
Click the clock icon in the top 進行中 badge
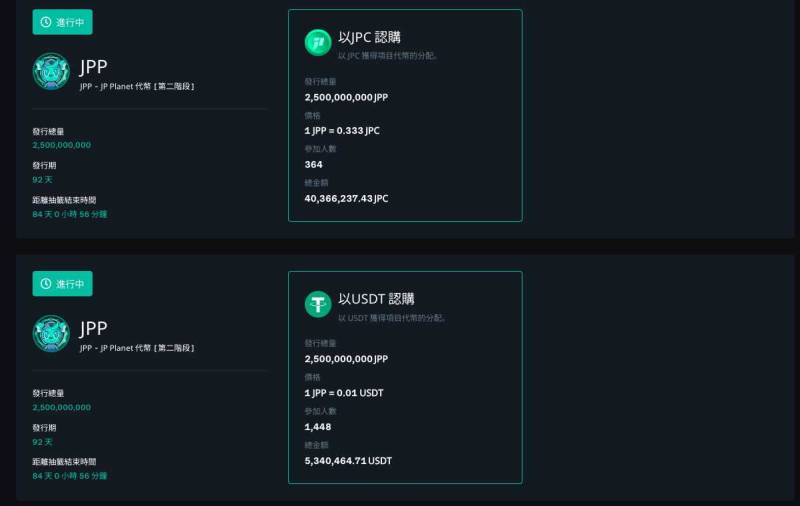pos(46,22)
